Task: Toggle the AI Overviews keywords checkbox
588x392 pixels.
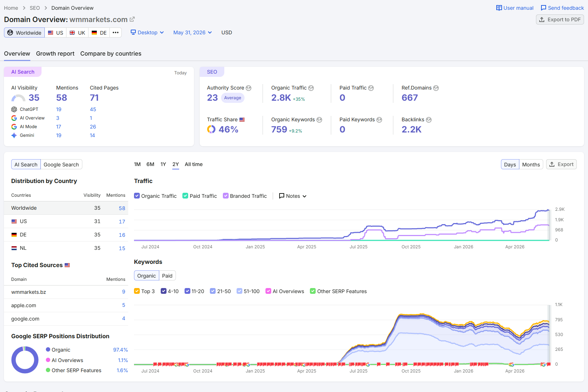Action: [268, 291]
